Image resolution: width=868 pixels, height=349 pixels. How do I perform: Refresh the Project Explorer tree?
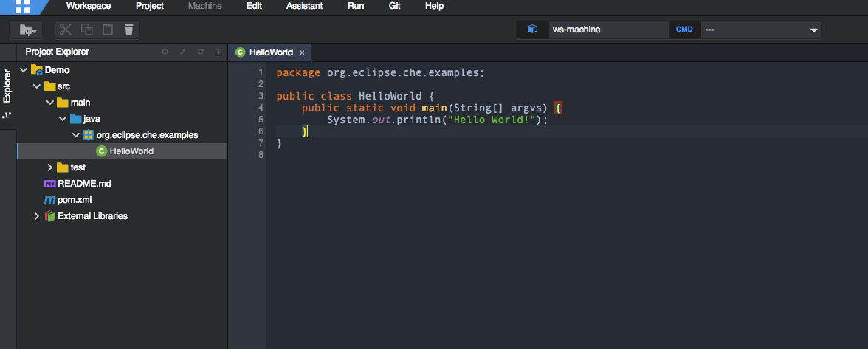coord(201,52)
